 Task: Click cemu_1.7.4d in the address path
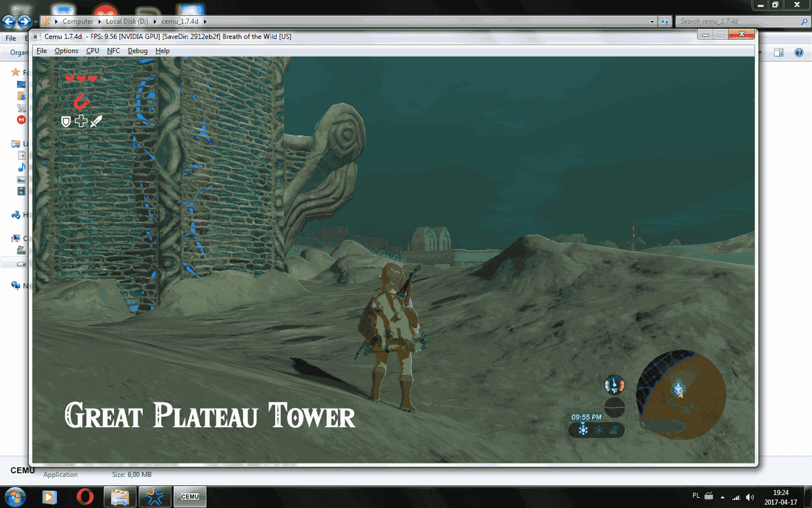(x=180, y=21)
